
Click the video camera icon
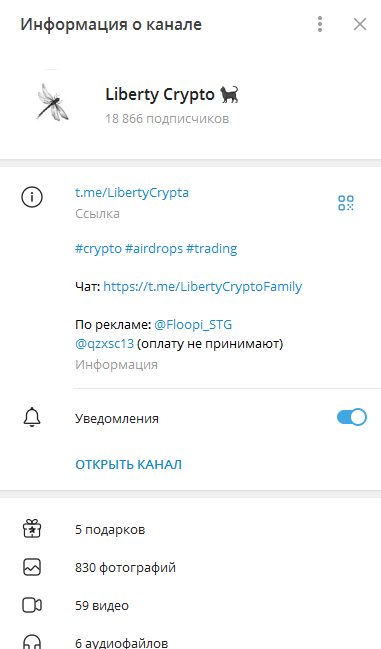coord(32,605)
